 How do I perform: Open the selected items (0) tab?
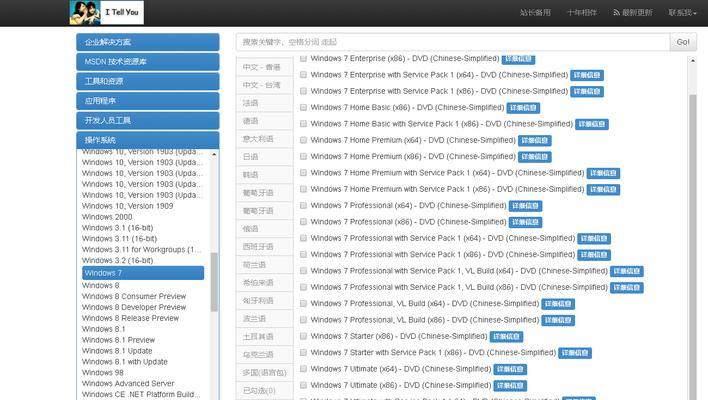265,391
